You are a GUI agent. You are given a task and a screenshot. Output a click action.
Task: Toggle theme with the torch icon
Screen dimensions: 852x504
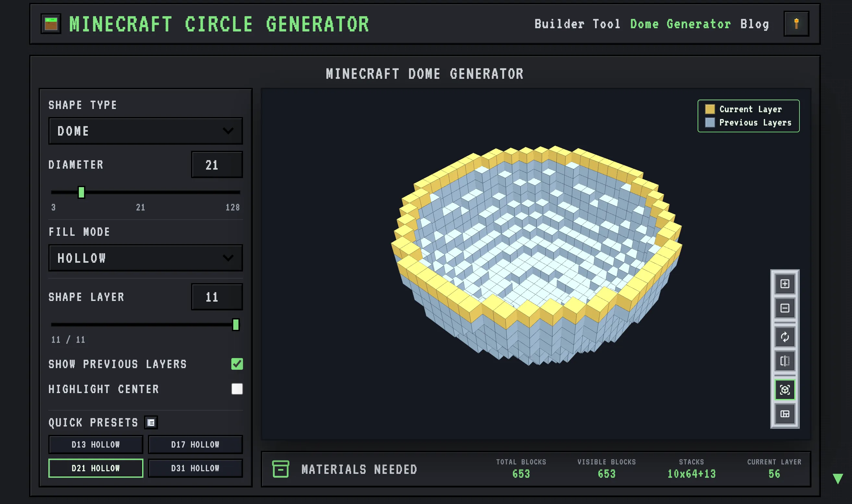pos(796,24)
